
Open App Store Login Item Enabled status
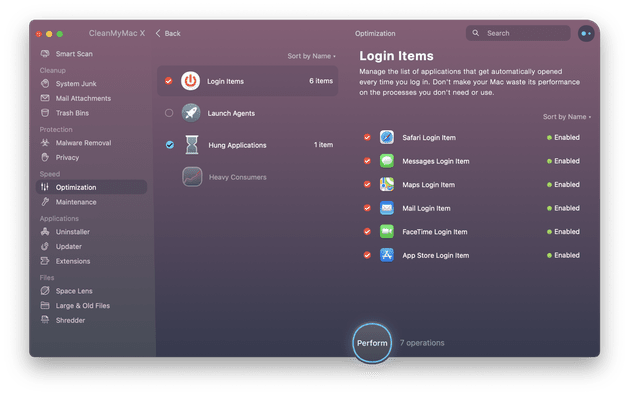[563, 255]
